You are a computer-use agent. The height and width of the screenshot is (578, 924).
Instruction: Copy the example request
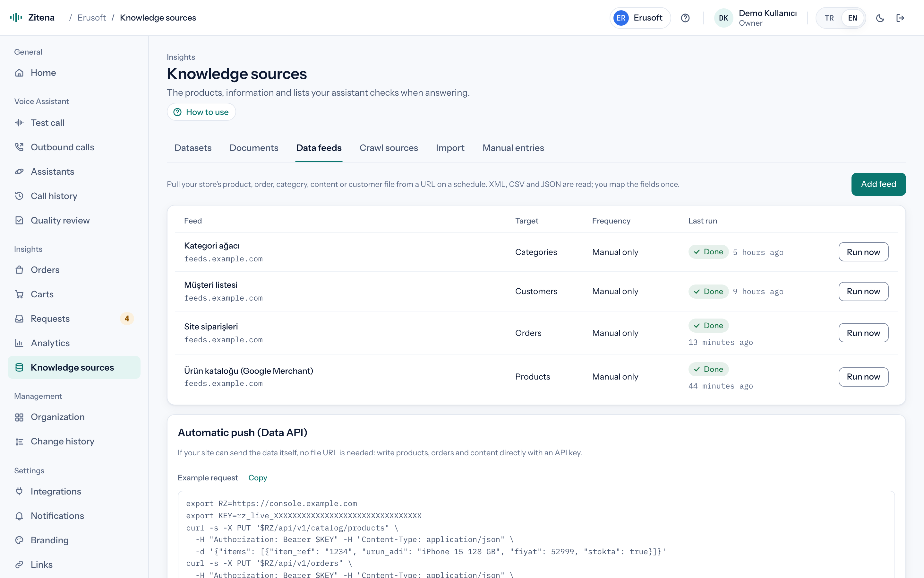click(258, 478)
